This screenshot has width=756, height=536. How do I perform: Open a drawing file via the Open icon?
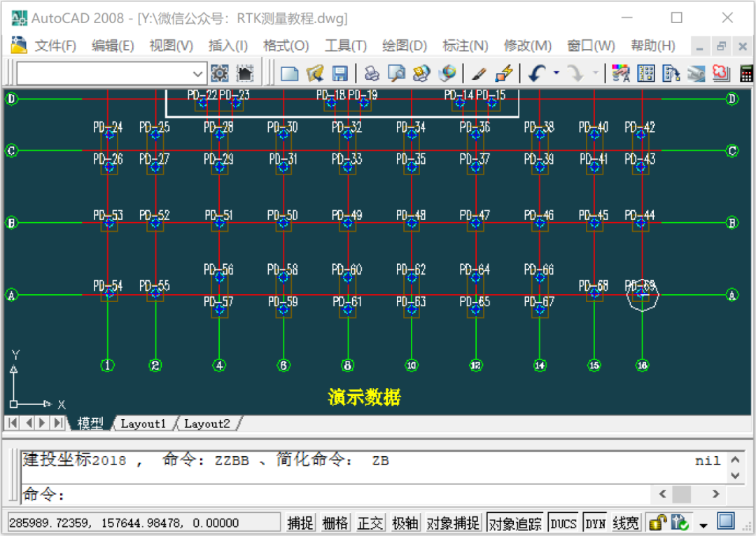click(316, 73)
